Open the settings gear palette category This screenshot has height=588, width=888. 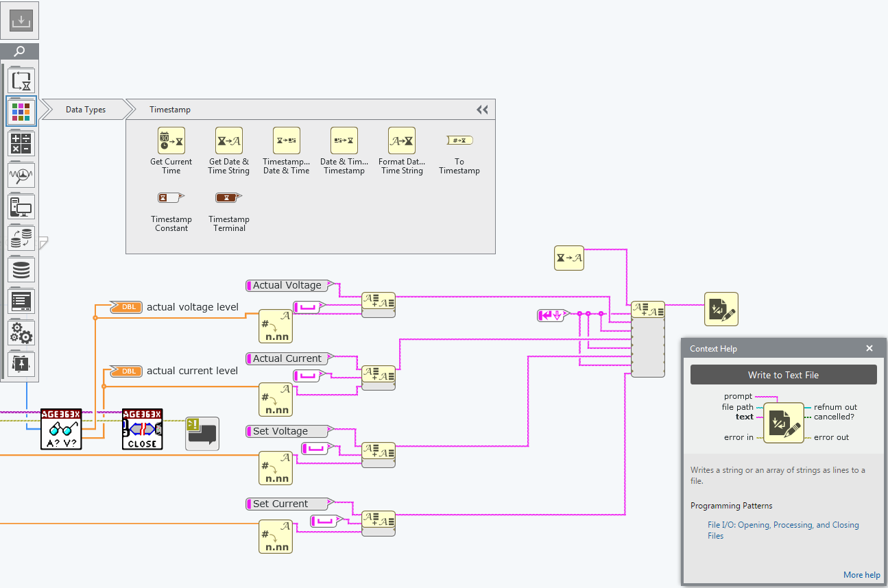21,333
